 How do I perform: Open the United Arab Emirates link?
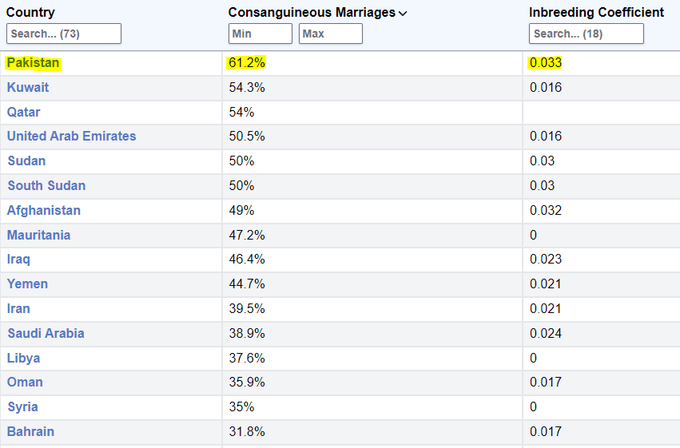[72, 136]
